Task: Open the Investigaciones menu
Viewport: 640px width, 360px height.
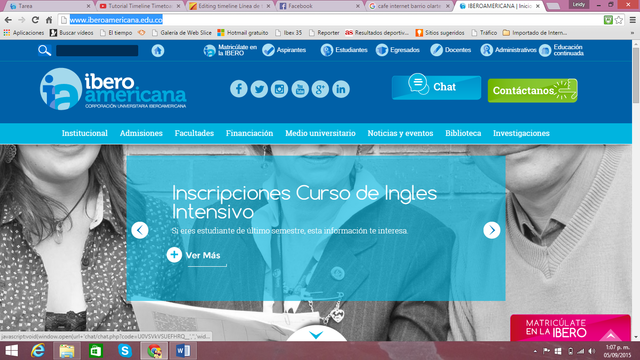Action: point(521,133)
